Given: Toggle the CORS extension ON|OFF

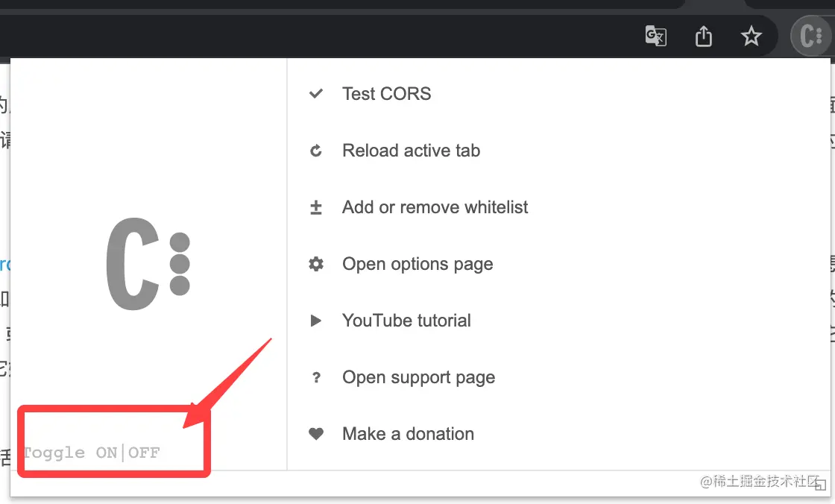Looking at the screenshot, I should point(92,453).
